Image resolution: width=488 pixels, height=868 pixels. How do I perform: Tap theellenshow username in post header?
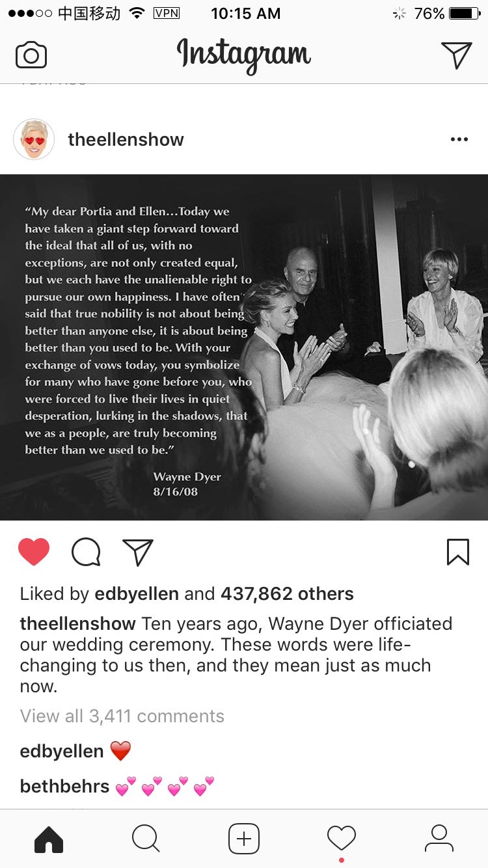tap(126, 139)
